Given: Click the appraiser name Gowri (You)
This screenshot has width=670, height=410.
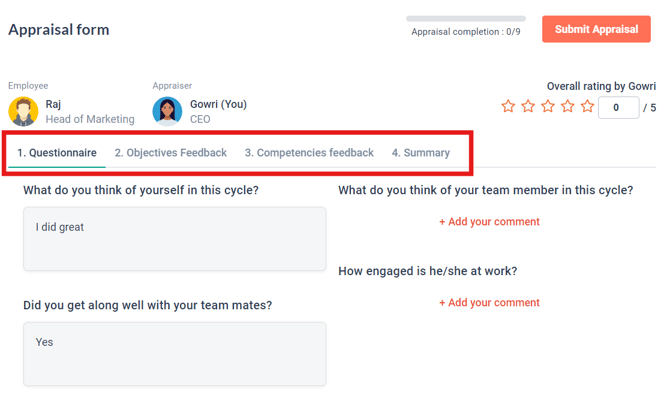Looking at the screenshot, I should pyautogui.click(x=218, y=104).
